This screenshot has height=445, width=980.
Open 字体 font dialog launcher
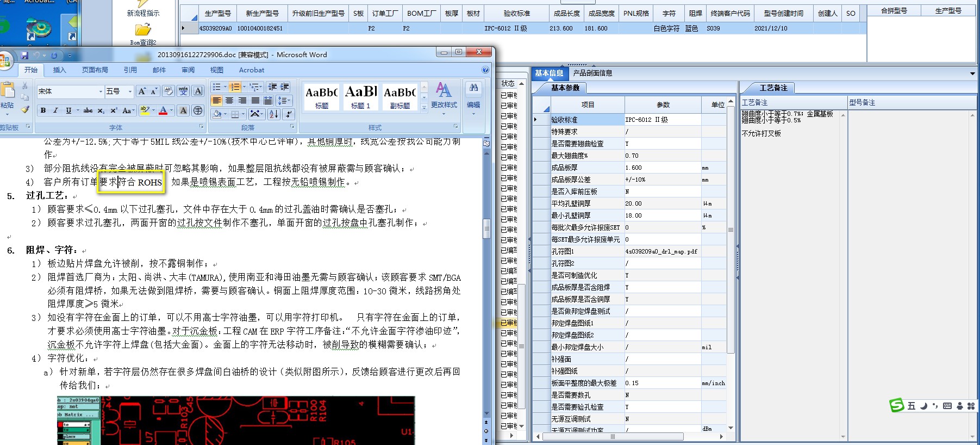coord(202,126)
